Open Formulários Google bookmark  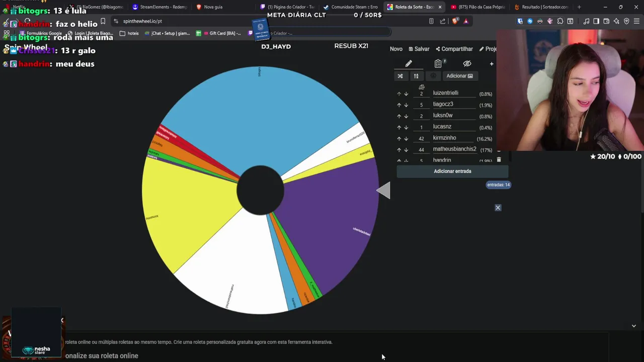pos(40,33)
